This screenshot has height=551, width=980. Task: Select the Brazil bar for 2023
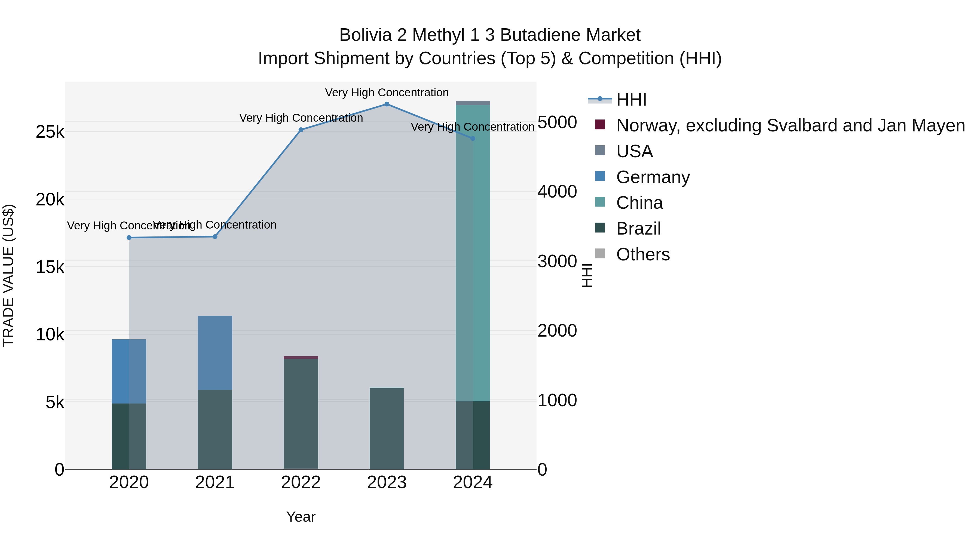tap(387, 429)
